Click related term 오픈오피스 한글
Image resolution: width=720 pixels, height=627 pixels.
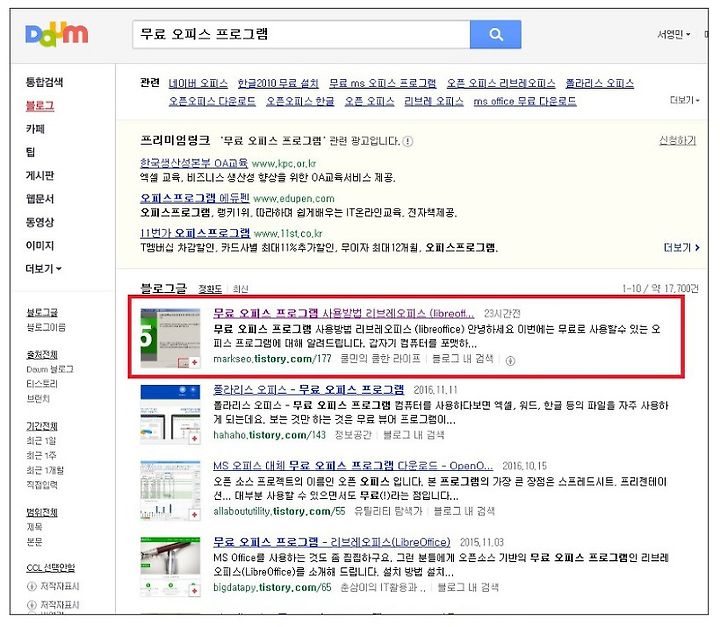[300, 101]
